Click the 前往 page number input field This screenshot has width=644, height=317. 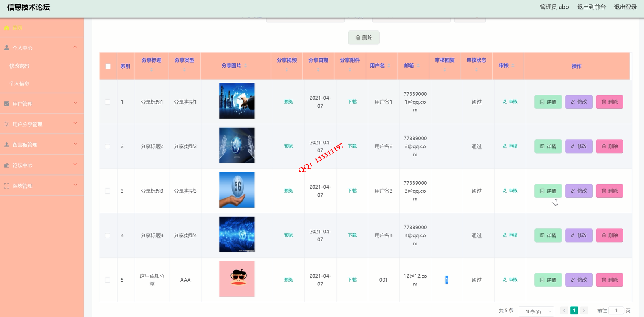(x=616, y=311)
